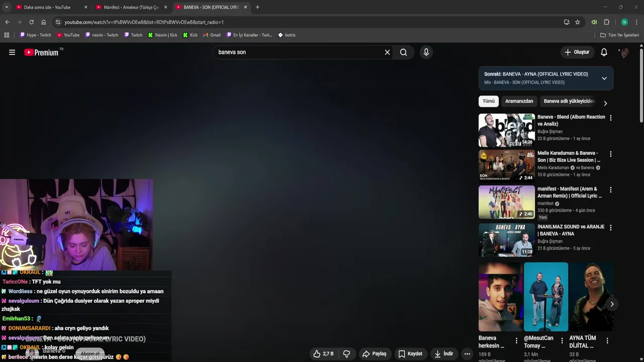Image resolution: width=644 pixels, height=362 pixels.
Task: Click the Abone ol subscribe button
Action: point(90,353)
